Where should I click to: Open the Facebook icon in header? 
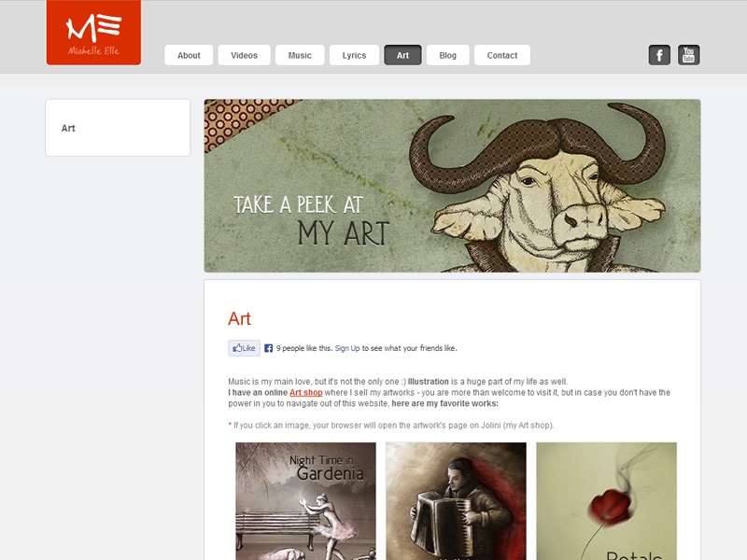pyautogui.click(x=659, y=55)
